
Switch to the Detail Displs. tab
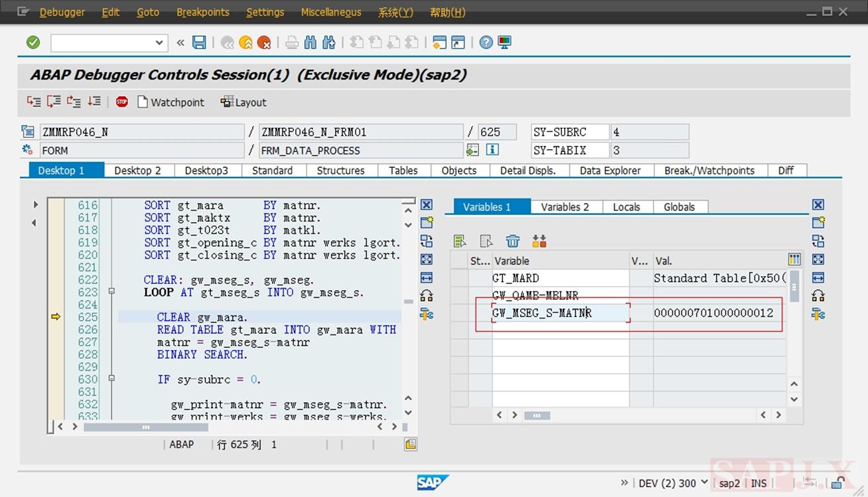pos(528,171)
